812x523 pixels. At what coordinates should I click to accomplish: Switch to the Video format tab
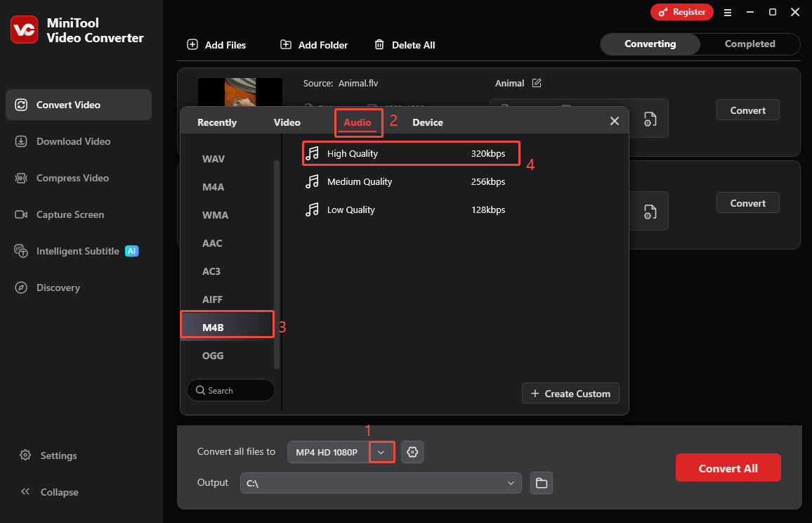pos(287,122)
